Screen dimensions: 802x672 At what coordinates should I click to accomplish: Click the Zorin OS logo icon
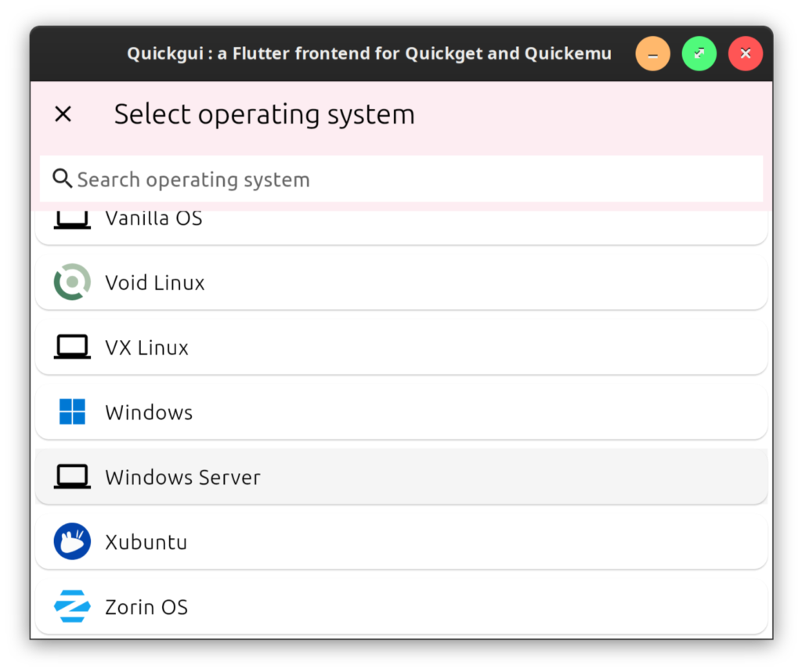coord(72,606)
